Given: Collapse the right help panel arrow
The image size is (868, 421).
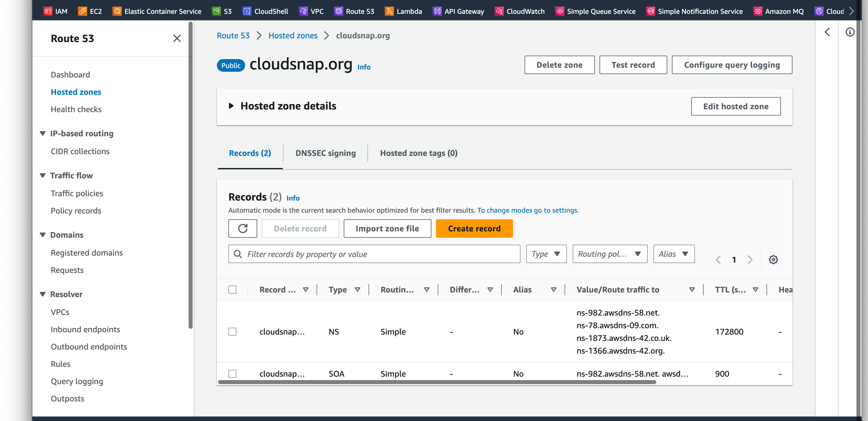Looking at the screenshot, I should click(827, 32).
